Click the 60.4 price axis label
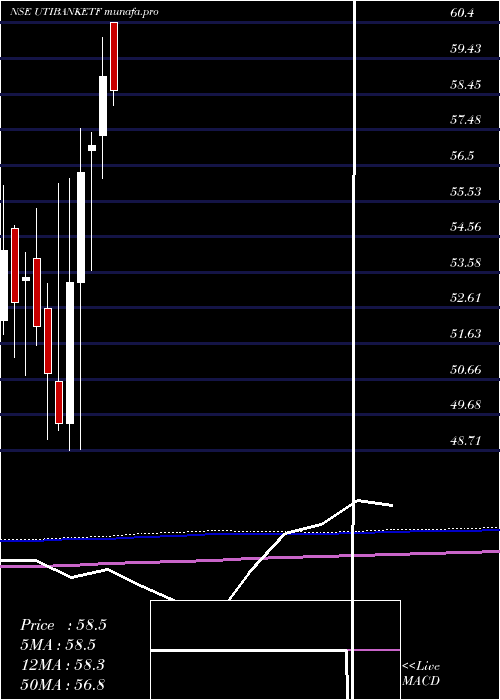500x700 pixels. [462, 13]
